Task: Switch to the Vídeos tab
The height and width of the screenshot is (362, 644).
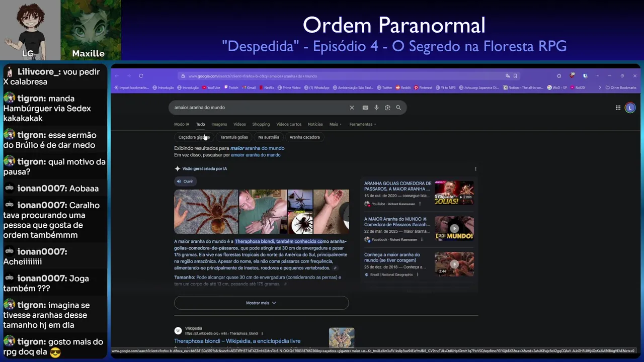Action: pyautogui.click(x=239, y=124)
